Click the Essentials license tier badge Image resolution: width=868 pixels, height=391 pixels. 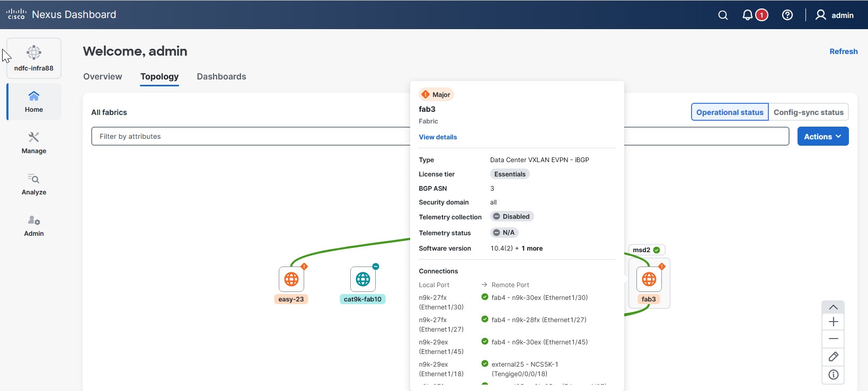tap(510, 174)
